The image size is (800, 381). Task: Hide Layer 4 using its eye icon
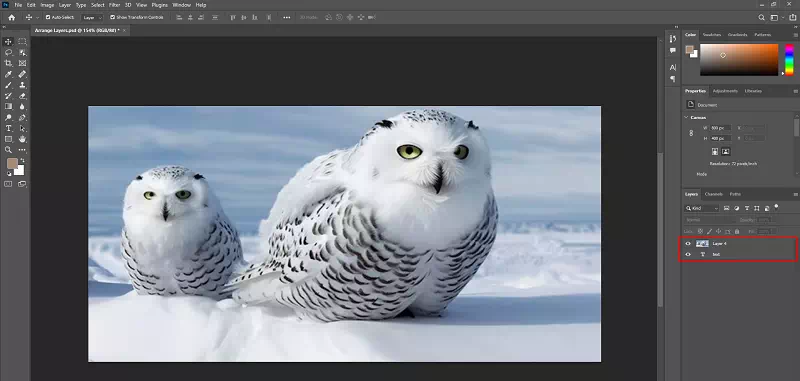coord(688,244)
